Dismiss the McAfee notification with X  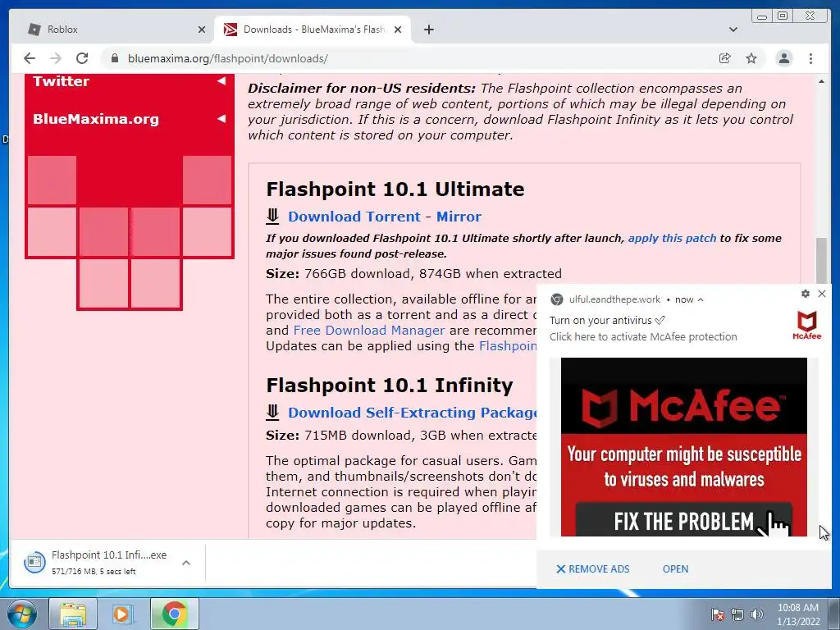(822, 294)
